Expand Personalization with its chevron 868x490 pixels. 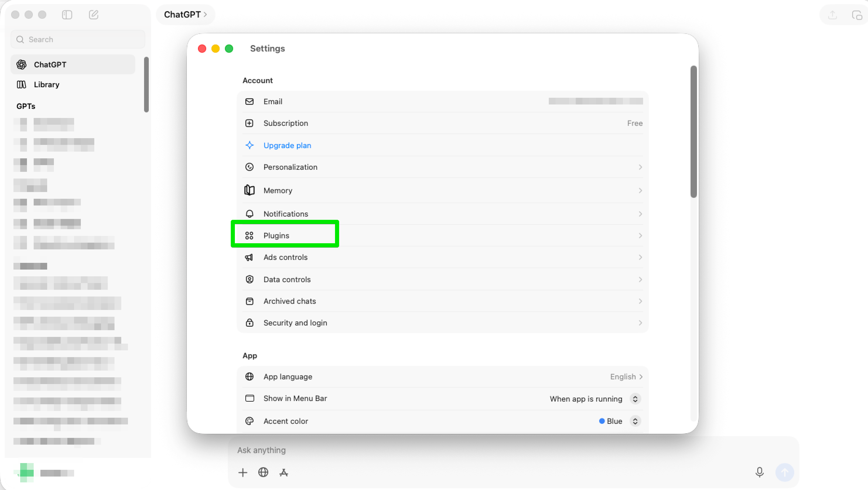[640, 167]
